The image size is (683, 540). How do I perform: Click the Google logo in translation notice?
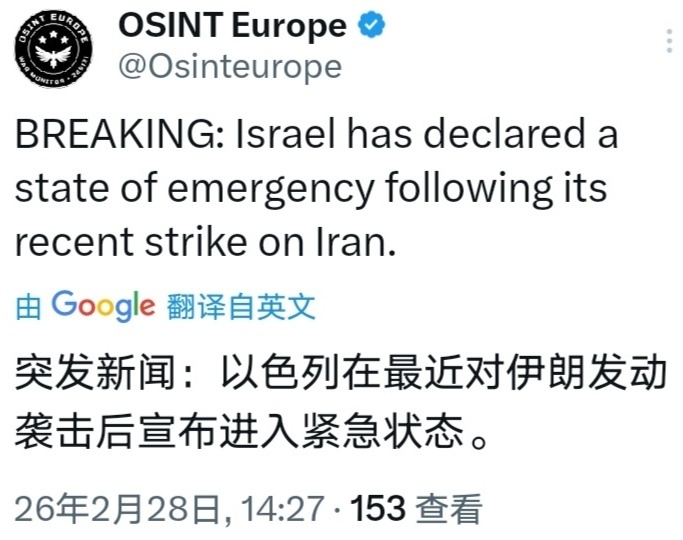click(103, 306)
